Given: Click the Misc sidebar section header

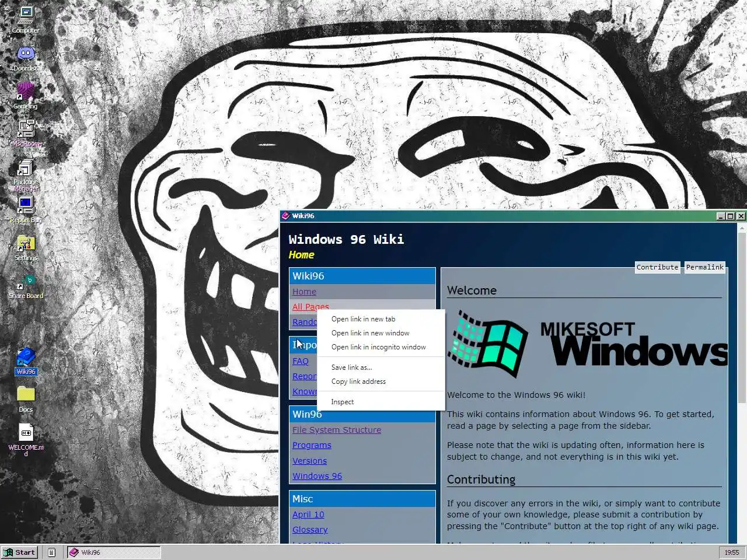Looking at the screenshot, I should pyautogui.click(x=362, y=499).
